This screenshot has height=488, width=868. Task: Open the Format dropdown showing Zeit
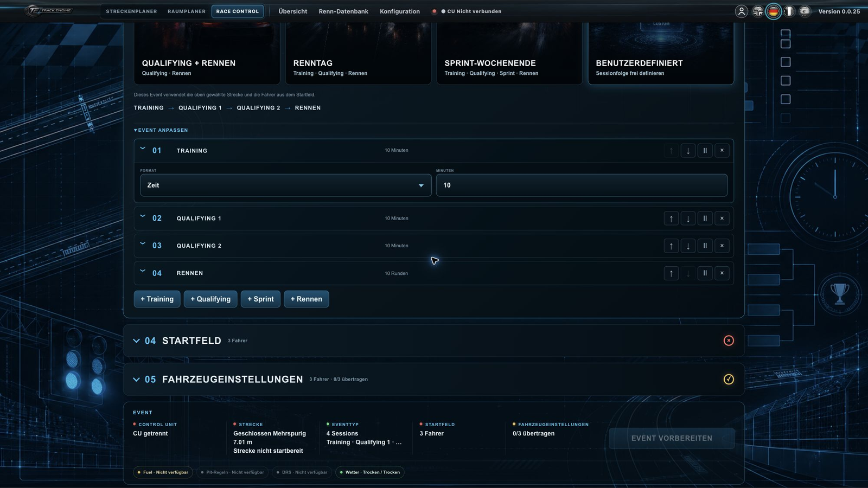point(286,185)
